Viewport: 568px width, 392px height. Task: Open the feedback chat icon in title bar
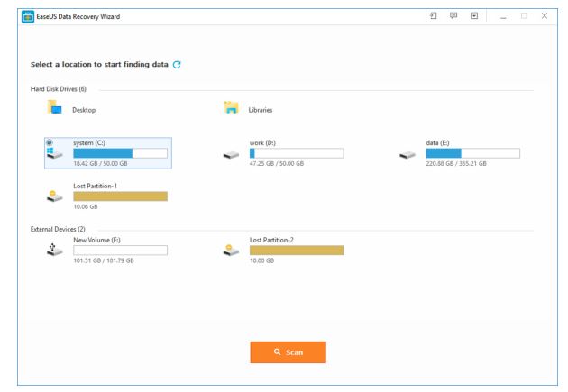coord(453,15)
